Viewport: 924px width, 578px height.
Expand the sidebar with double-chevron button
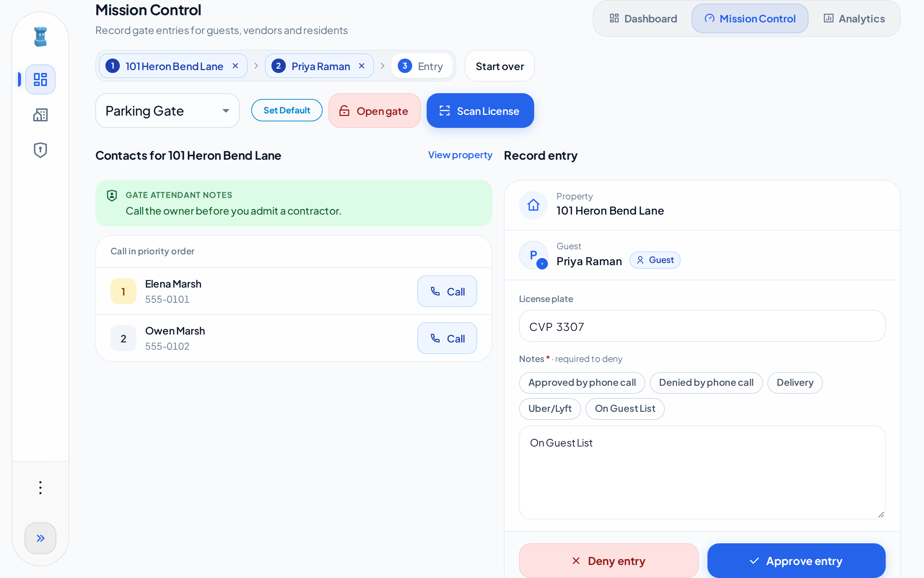(40, 538)
